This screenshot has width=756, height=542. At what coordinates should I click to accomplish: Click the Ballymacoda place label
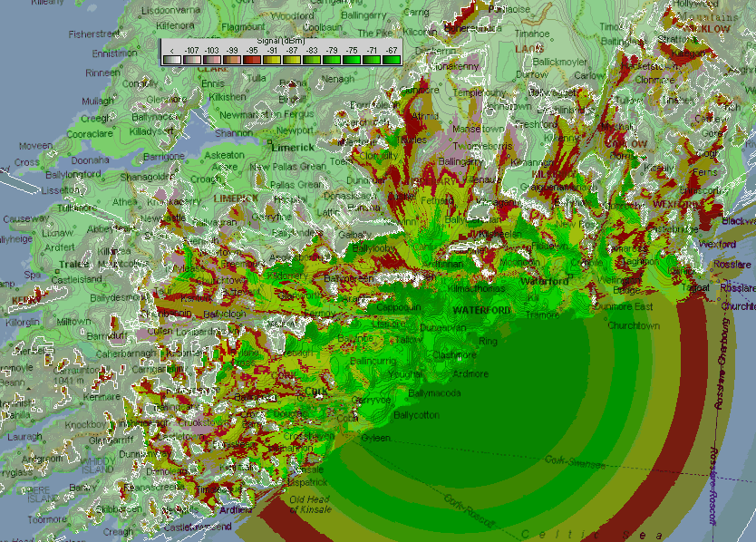pos(434,393)
